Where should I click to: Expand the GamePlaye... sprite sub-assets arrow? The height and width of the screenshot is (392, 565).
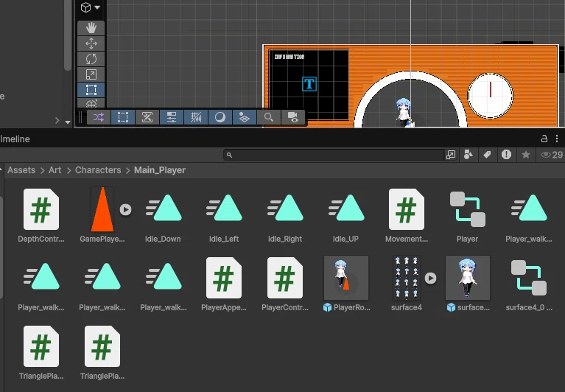(x=125, y=209)
